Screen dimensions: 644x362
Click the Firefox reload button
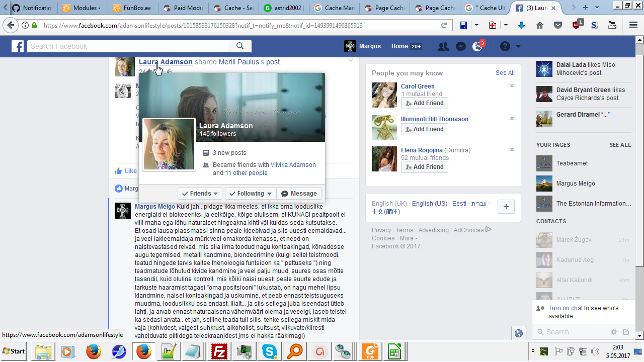[x=444, y=25]
